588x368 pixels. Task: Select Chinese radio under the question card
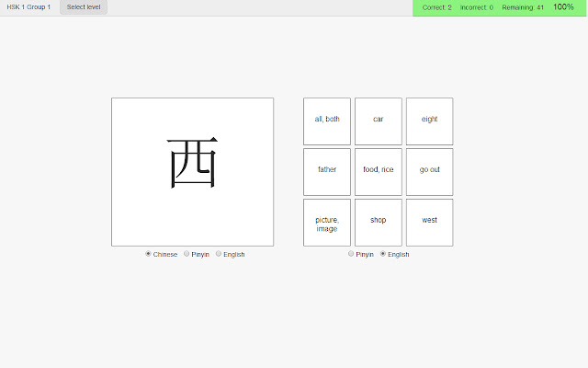point(148,254)
